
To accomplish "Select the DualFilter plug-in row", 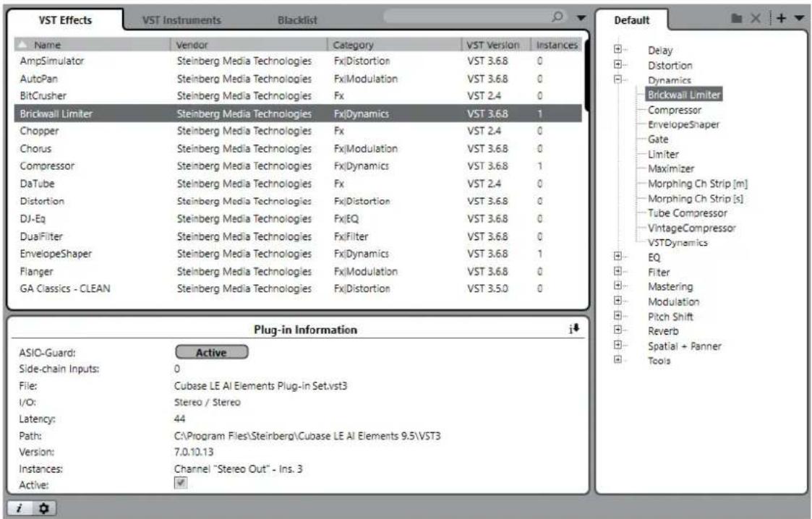I will (298, 236).
